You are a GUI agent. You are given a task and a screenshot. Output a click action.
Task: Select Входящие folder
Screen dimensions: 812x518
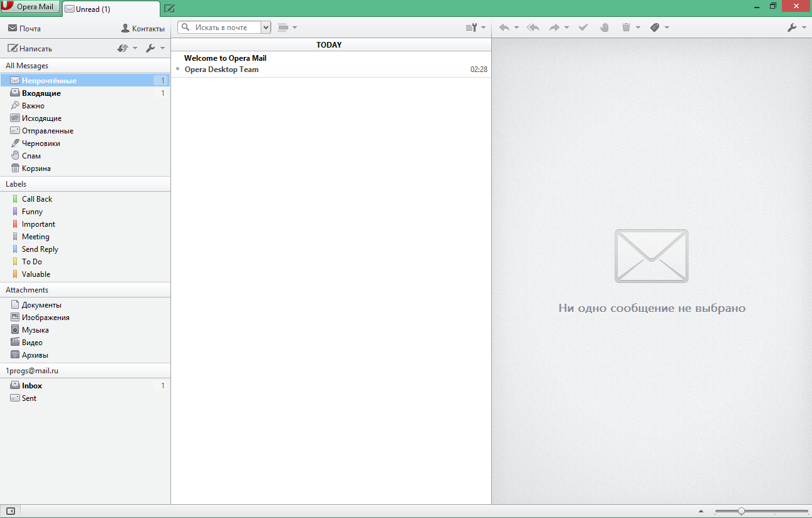click(x=85, y=93)
